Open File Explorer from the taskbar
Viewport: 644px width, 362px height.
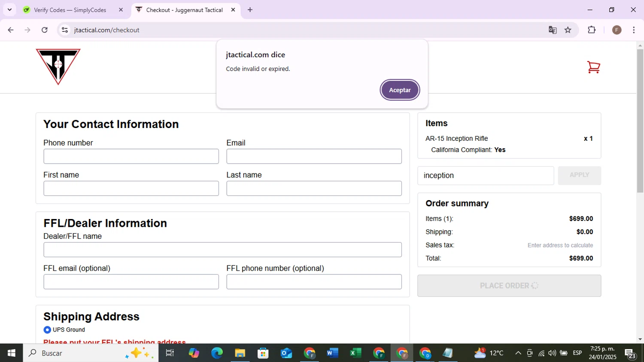(240, 353)
